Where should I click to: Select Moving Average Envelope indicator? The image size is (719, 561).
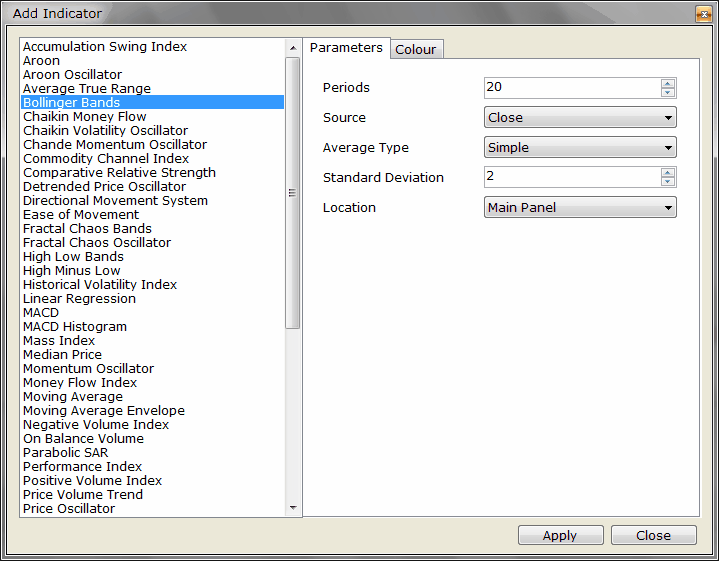(104, 411)
